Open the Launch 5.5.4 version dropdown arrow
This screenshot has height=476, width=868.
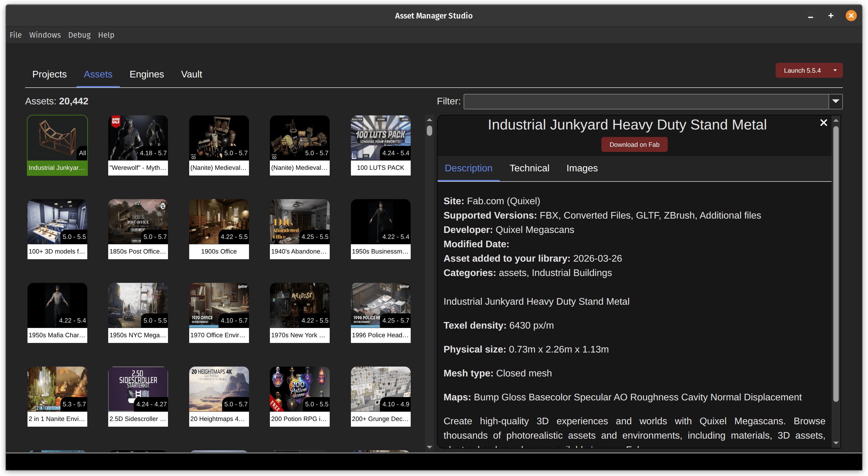tap(835, 71)
